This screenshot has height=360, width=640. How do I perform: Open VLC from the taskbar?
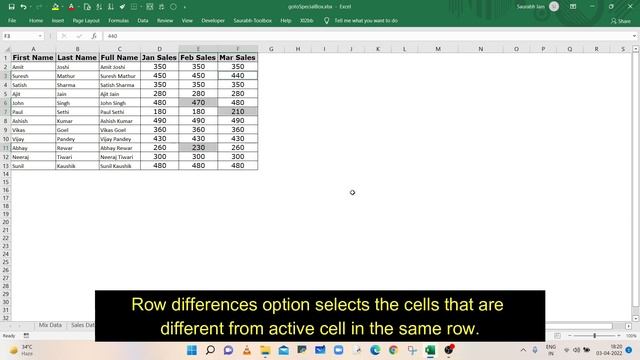[x=247, y=350]
